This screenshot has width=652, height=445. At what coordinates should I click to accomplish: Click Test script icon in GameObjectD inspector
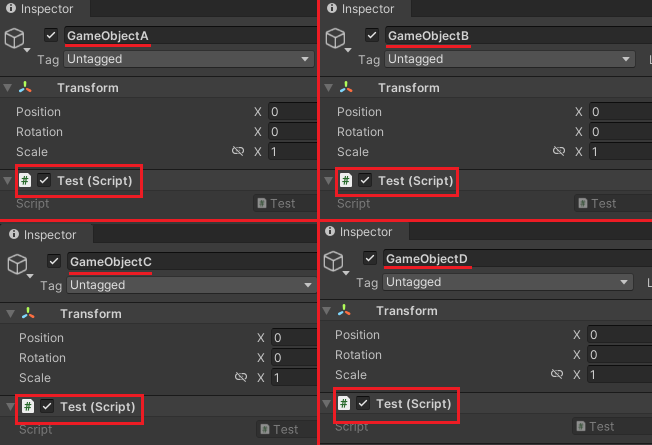tap(345, 404)
